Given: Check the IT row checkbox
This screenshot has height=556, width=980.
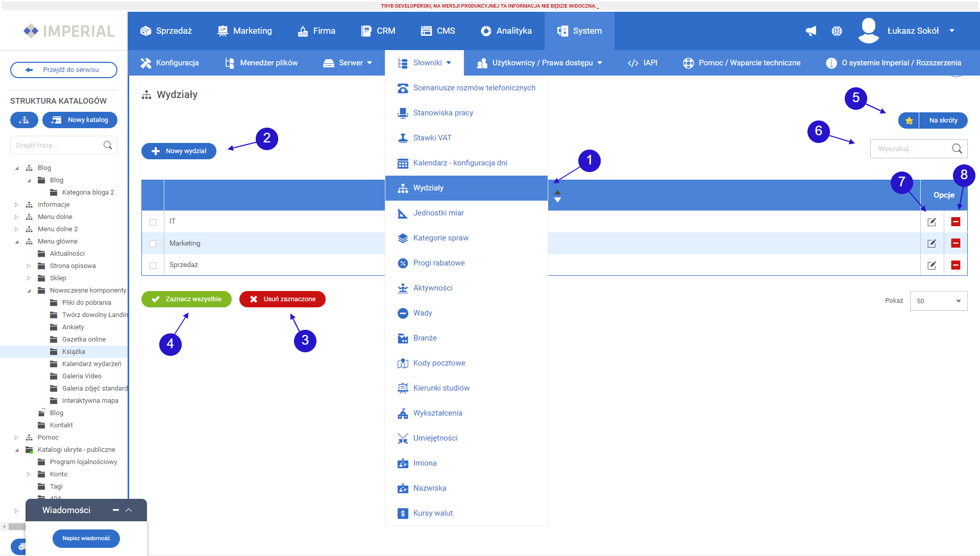Looking at the screenshot, I should (153, 222).
